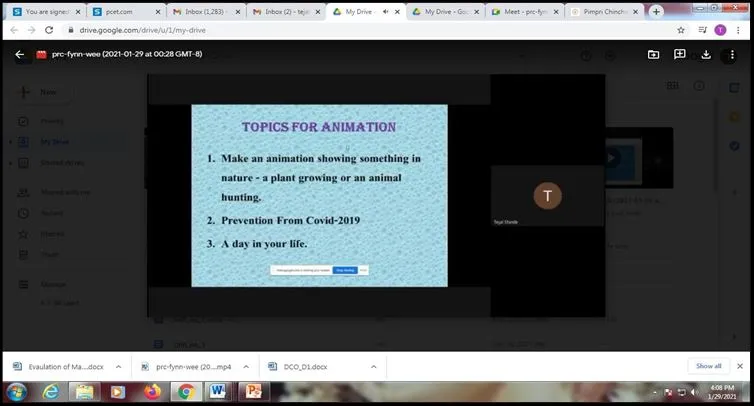754x406 pixels.
Task: Close the pcet.com tab
Action: tap(158, 12)
